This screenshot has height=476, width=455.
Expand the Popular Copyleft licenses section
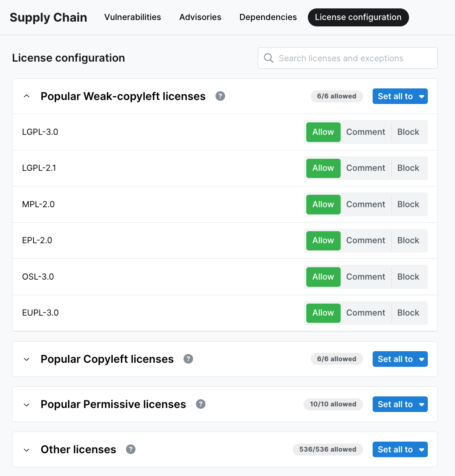tap(26, 359)
